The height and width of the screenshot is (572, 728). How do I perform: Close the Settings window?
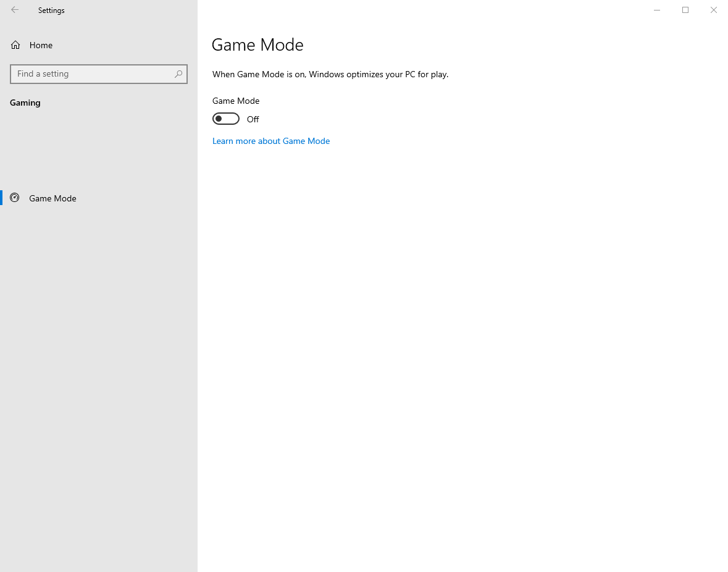click(x=714, y=10)
